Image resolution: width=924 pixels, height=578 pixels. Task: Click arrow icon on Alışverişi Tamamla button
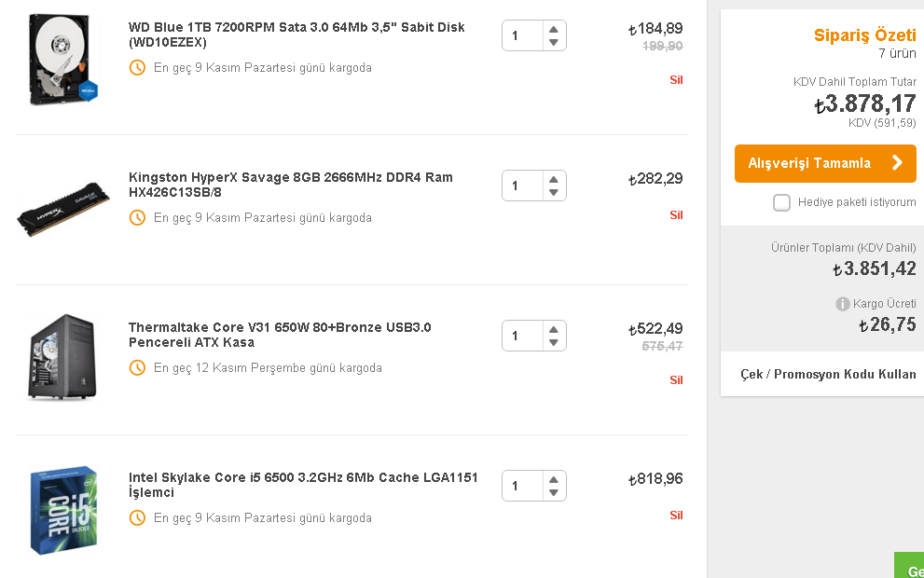pyautogui.click(x=897, y=163)
